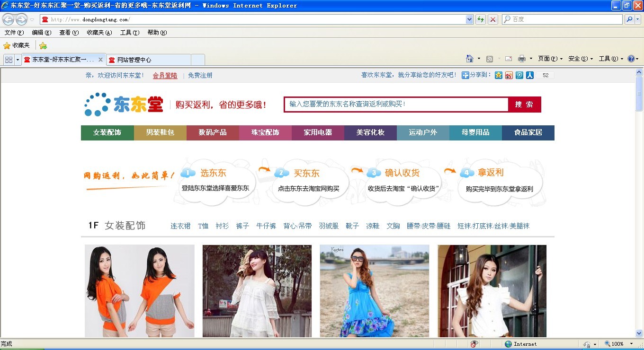This screenshot has width=644, height=350.
Task: Open the Quick Tabs grid view
Action: click(x=9, y=60)
